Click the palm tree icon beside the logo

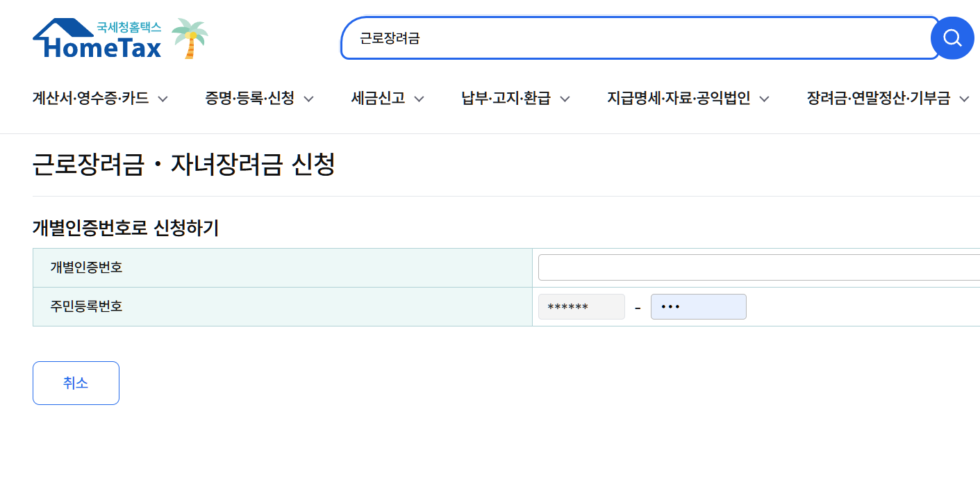pos(188,38)
